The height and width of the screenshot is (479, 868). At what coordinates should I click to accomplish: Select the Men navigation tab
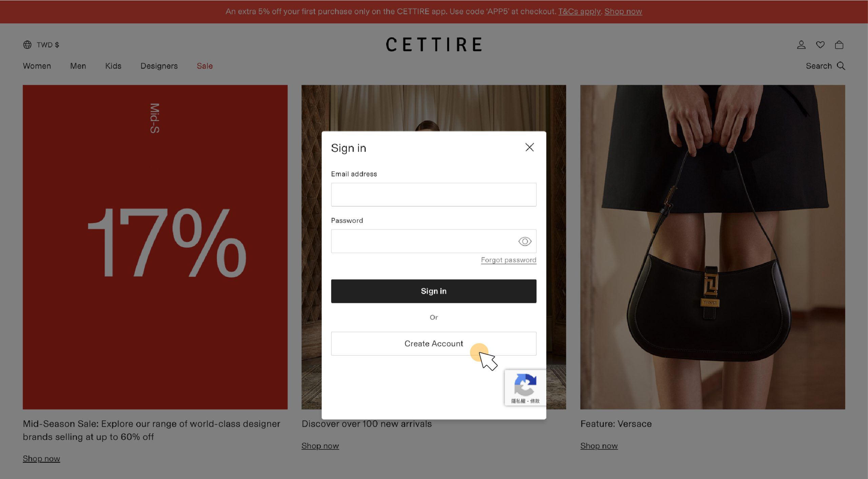pos(78,65)
